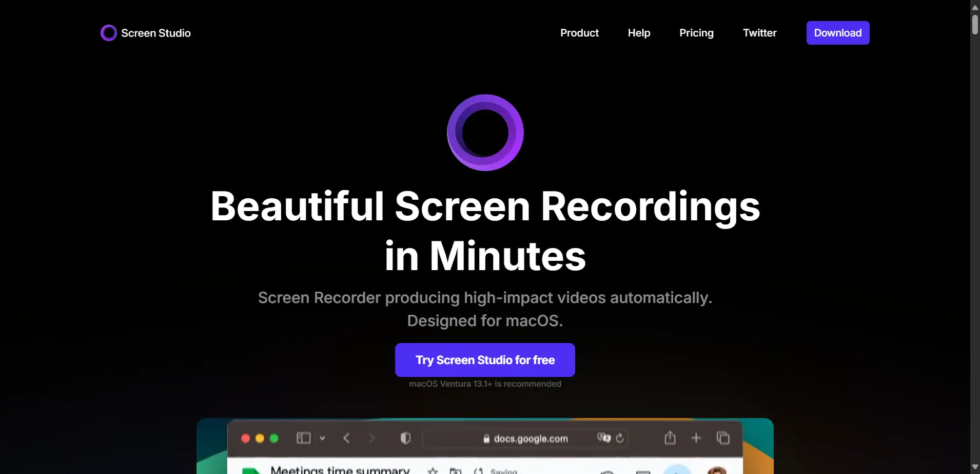Viewport: 980px width, 474px height.
Task: Visit the Twitter page link
Action: (759, 32)
